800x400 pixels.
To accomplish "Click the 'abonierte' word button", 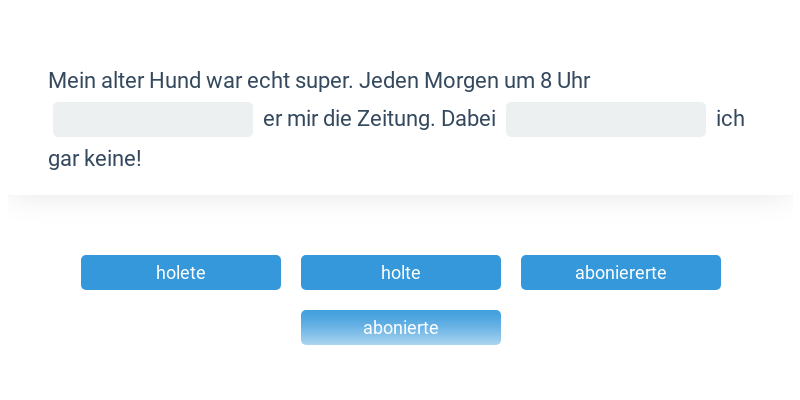I will pos(401,328).
